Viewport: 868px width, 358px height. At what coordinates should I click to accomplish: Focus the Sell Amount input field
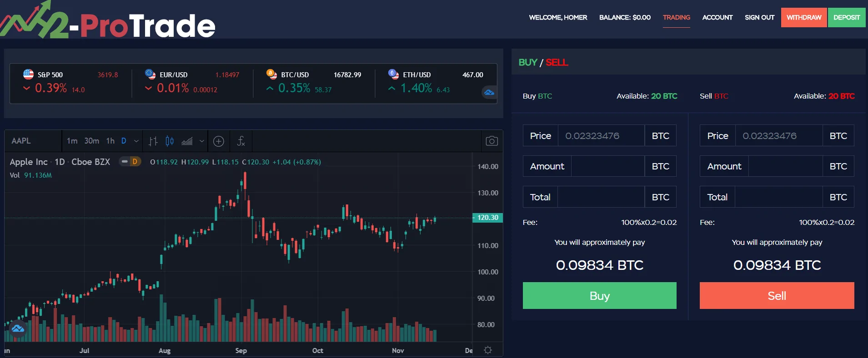(x=786, y=166)
